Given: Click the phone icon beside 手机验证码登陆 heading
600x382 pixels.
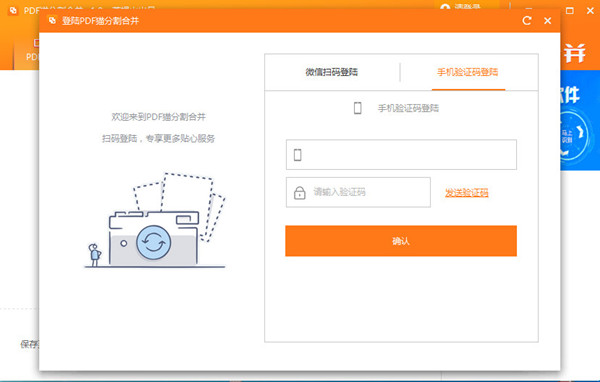Looking at the screenshot, I should (357, 108).
